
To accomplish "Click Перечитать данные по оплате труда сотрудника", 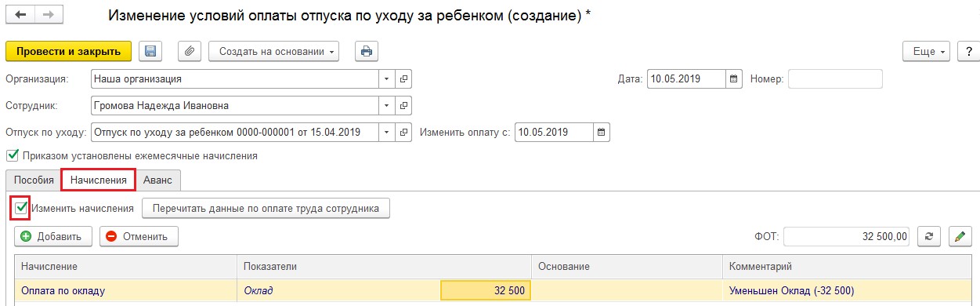I will point(266,209).
